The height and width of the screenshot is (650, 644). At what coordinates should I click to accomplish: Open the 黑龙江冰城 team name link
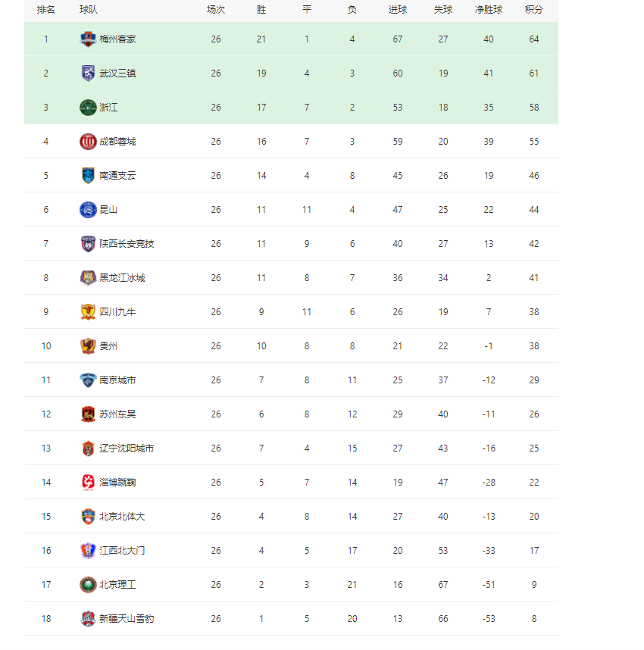click(x=122, y=278)
